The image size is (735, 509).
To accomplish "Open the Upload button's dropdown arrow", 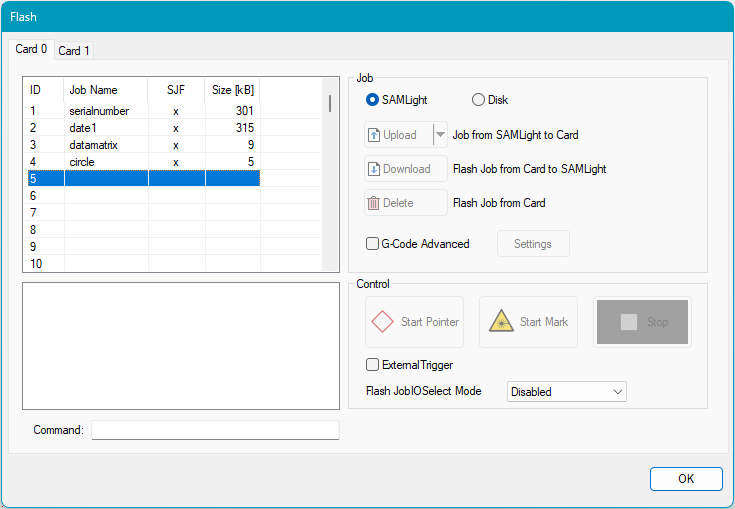I will coord(440,135).
